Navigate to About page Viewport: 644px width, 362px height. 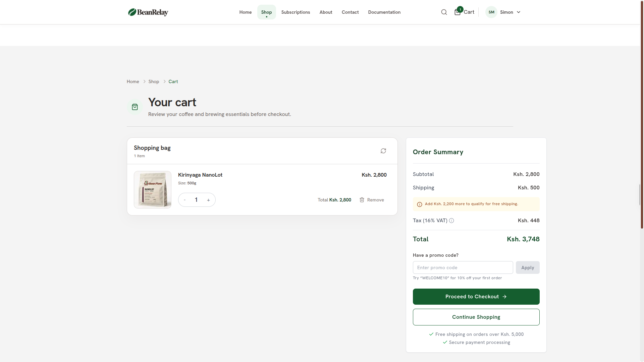[326, 12]
